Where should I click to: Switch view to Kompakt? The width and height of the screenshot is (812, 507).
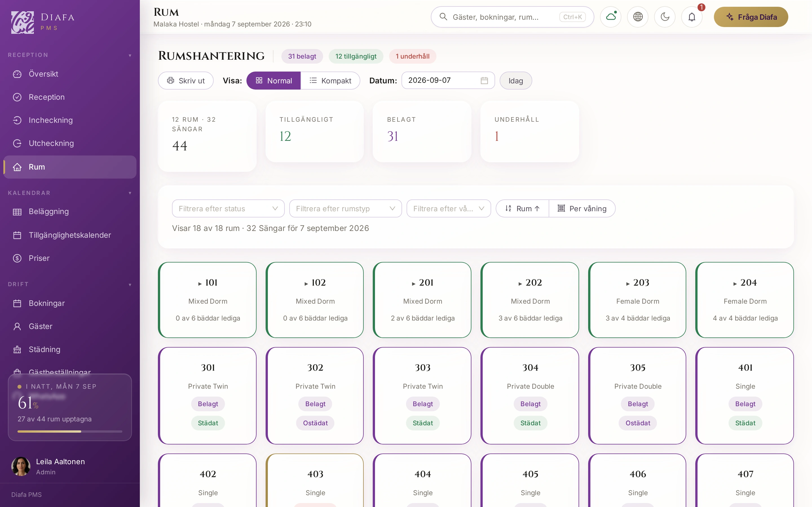[330, 81]
